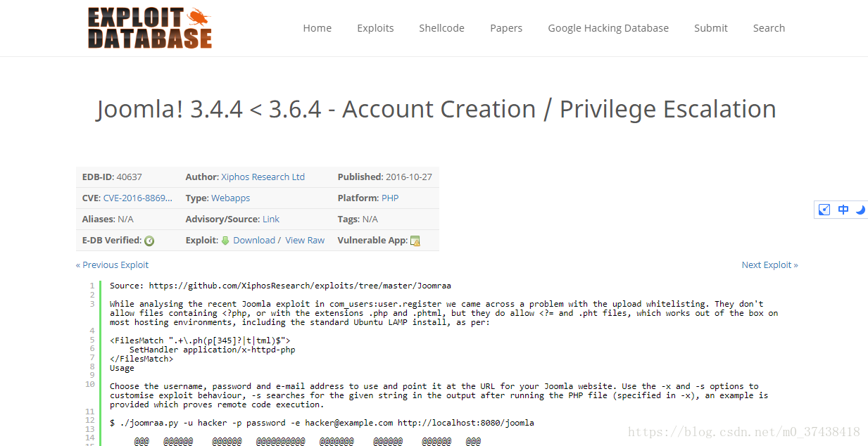Toggle the moon half-width mode icon
This screenshot has width=868, height=446.
860,210
